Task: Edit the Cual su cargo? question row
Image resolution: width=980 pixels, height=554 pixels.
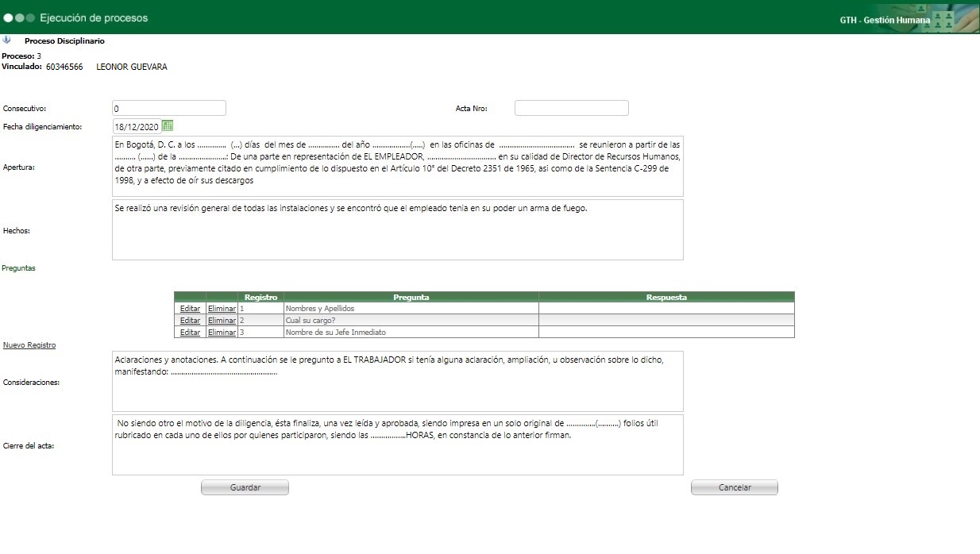Action: coord(190,321)
